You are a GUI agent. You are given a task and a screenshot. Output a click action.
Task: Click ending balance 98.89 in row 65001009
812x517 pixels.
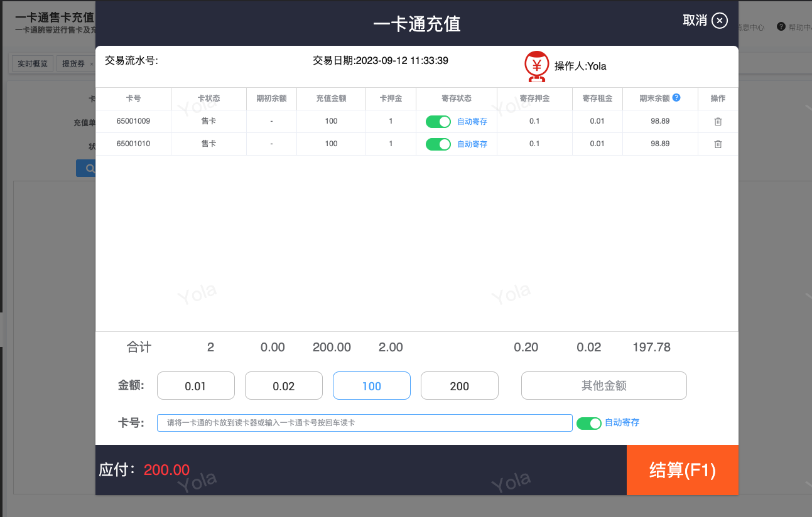661,121
